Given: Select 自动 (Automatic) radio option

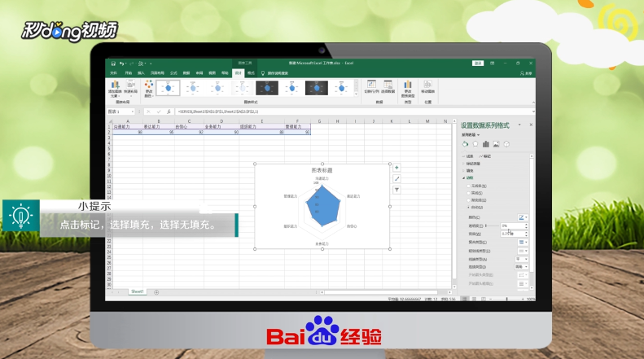Looking at the screenshot, I should (x=469, y=208).
